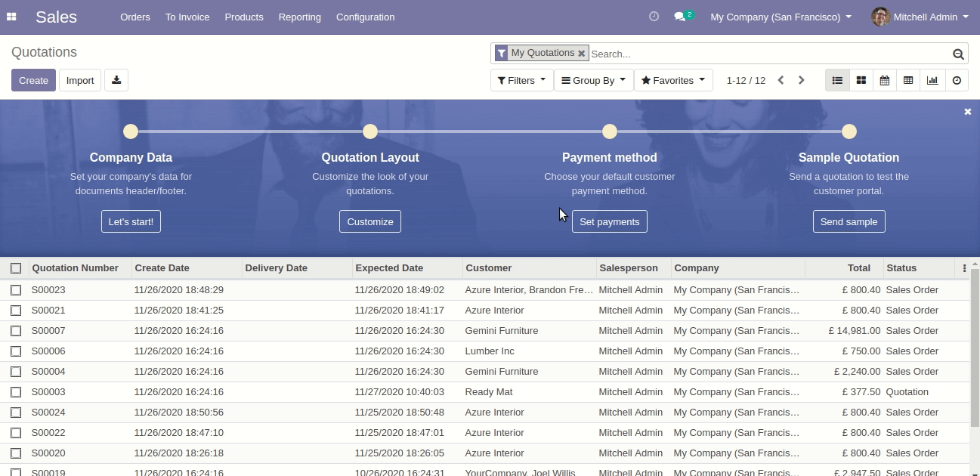Switch to list view

[837, 80]
